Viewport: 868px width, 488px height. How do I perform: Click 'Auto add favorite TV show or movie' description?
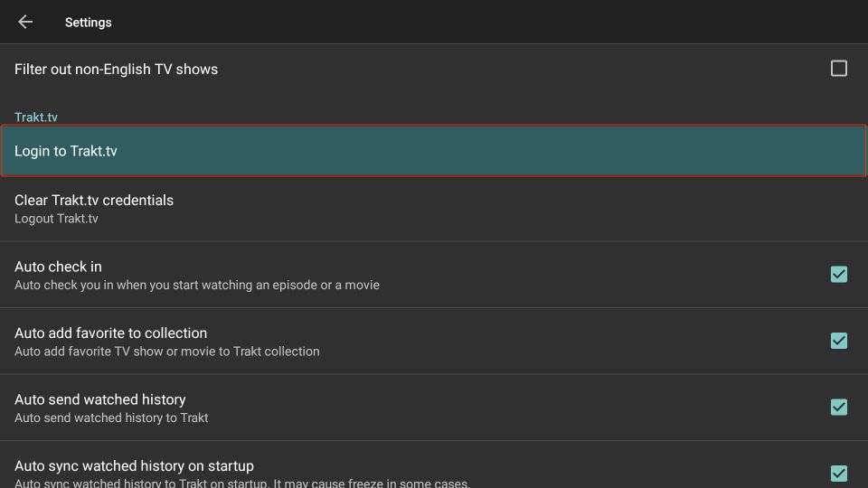[166, 352]
